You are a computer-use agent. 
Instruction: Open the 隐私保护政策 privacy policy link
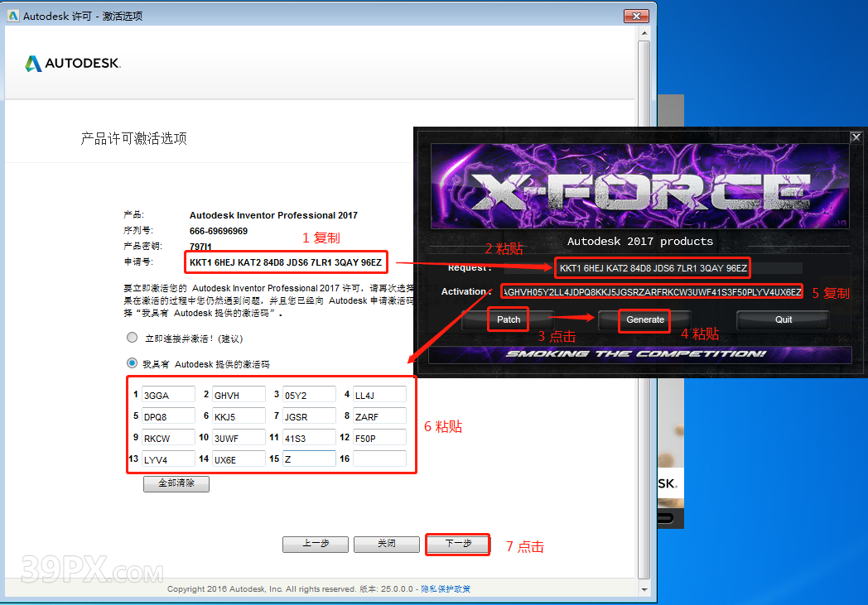point(446,589)
